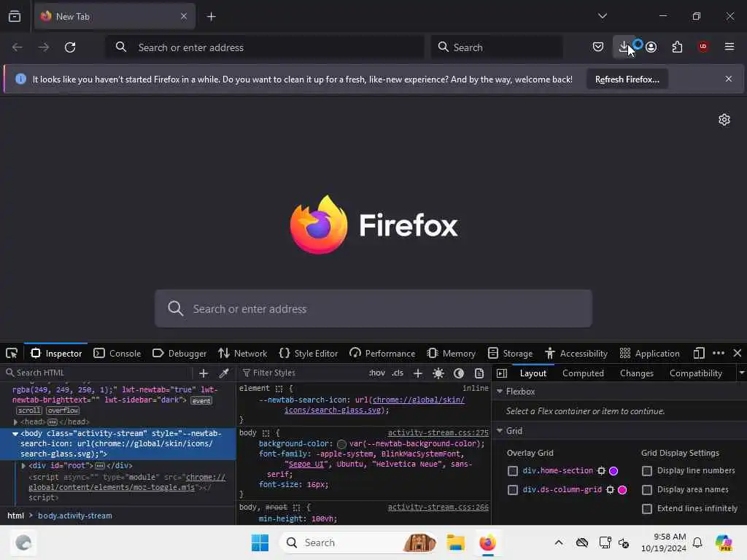Save to Pocket icon in toolbar
The width and height of the screenshot is (747, 560).
click(x=598, y=47)
